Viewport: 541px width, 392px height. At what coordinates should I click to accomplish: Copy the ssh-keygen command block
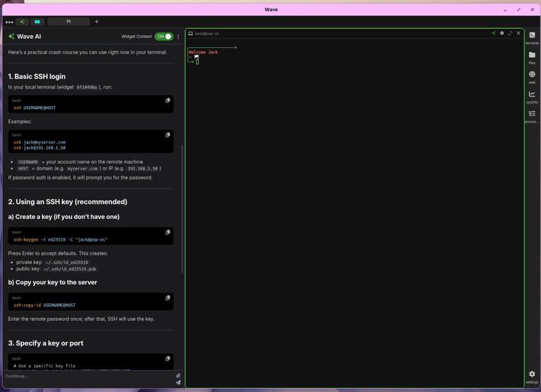pyautogui.click(x=168, y=232)
